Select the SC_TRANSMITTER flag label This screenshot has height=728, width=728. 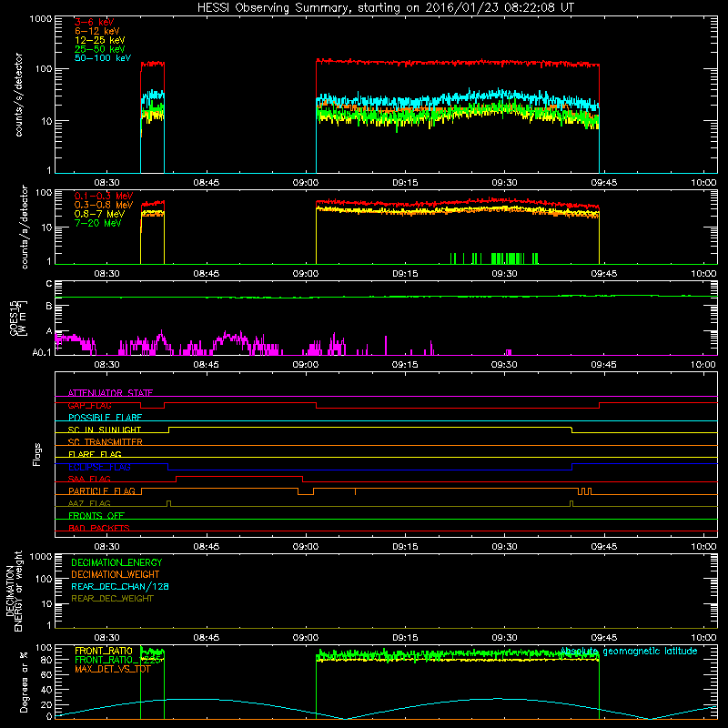tap(106, 442)
